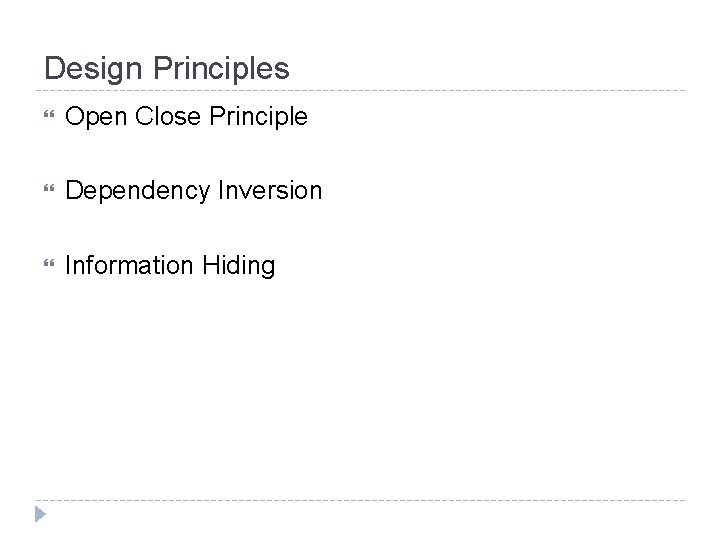Place cursor in Design Principles title text
The height and width of the screenshot is (540, 720).
(167, 68)
